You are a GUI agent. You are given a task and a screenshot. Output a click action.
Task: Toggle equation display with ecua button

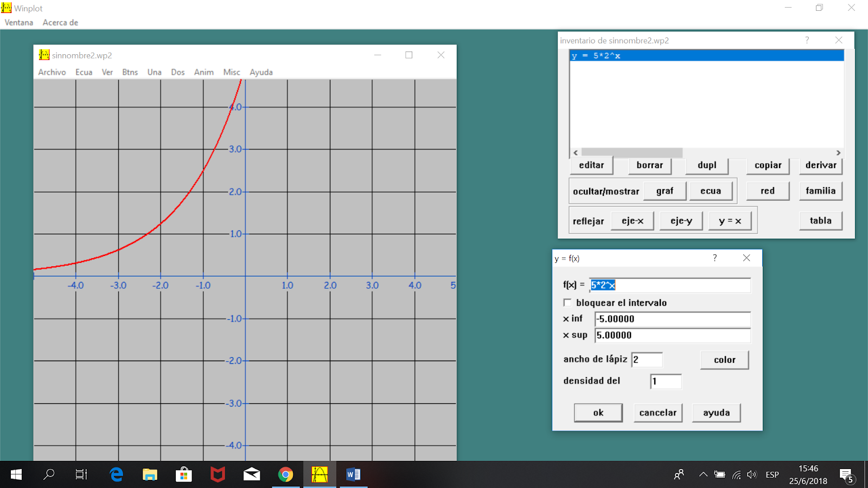(x=711, y=191)
